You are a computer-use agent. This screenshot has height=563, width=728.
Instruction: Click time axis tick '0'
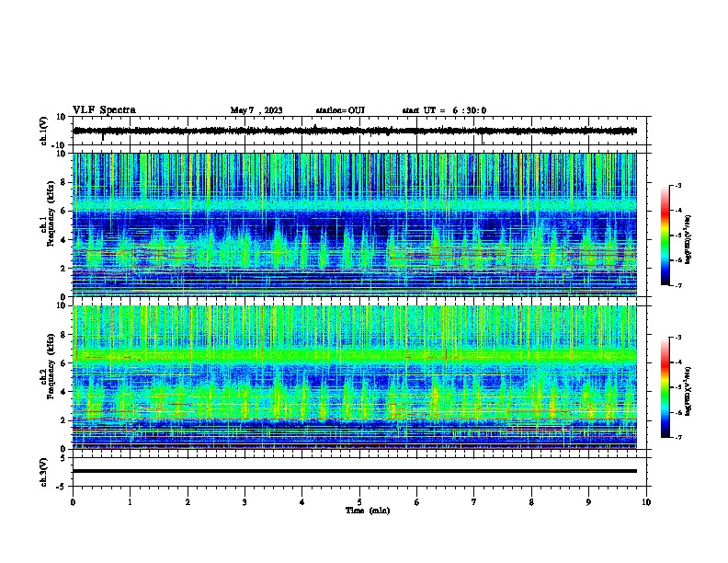(73, 502)
